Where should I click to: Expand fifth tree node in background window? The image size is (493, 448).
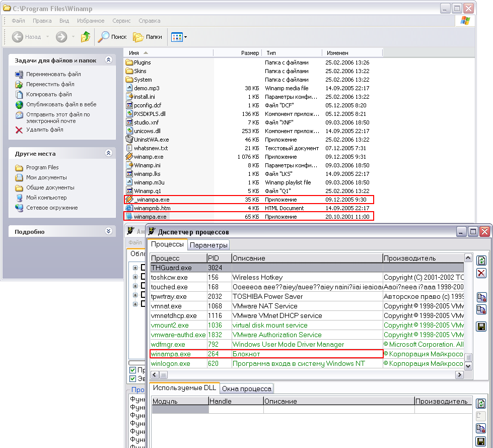(135, 304)
